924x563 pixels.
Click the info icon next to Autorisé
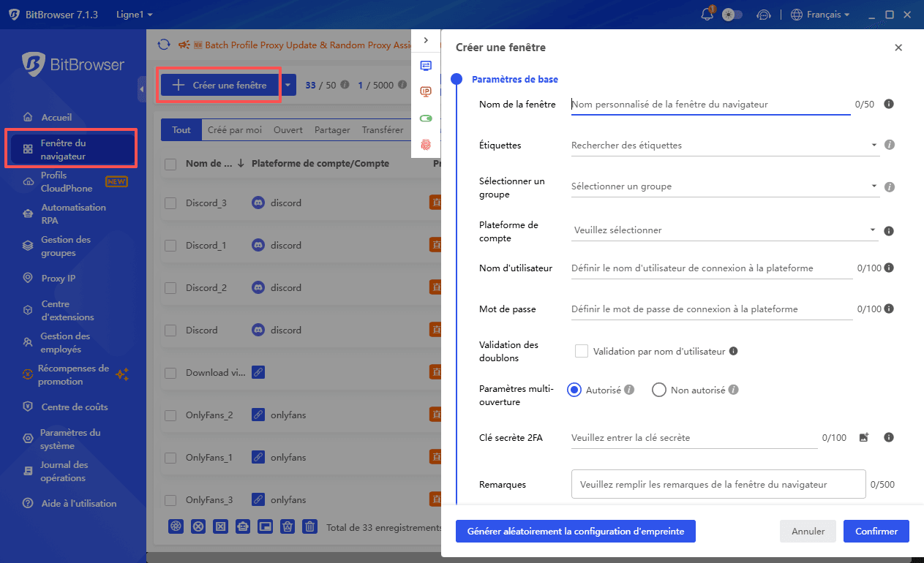[x=629, y=390]
